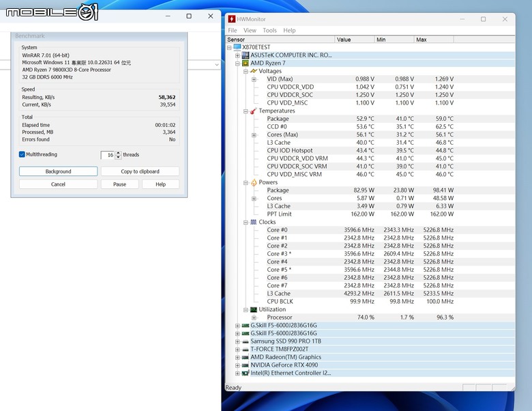Viewport: 532px width, 411px height.
Task: Click the Max column header
Action: 434,40
